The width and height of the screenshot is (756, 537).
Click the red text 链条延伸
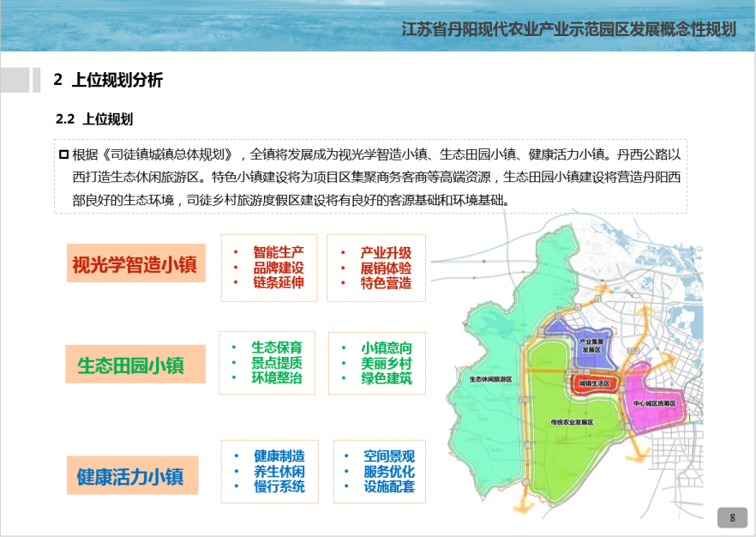tap(279, 282)
